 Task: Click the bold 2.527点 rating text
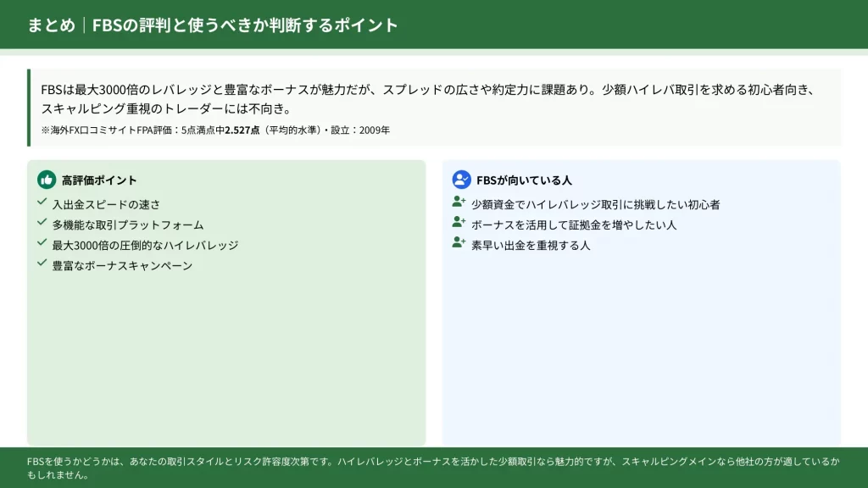(242, 130)
